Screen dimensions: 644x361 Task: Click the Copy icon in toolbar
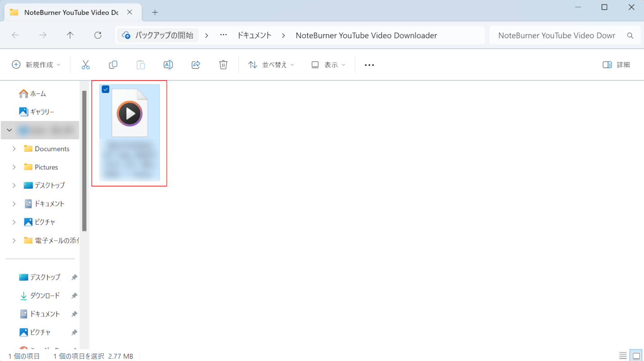click(x=113, y=65)
